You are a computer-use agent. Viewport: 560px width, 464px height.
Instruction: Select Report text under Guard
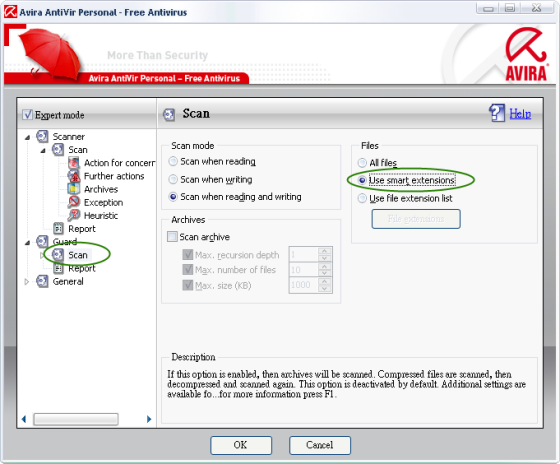coord(82,269)
